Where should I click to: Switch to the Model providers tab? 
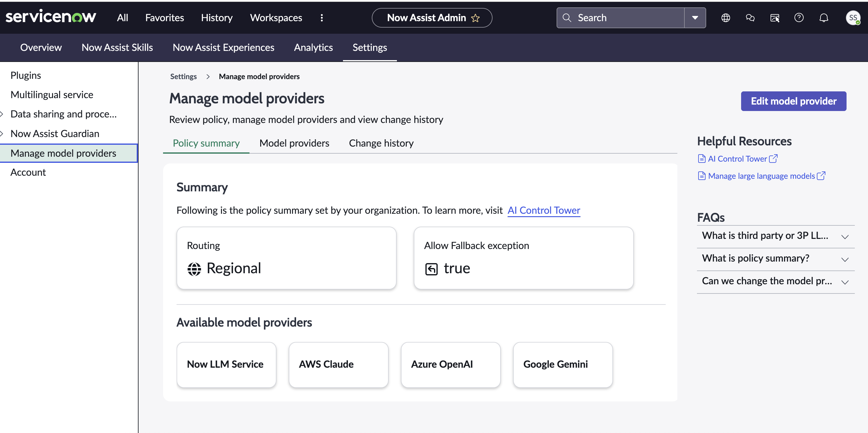click(x=294, y=143)
